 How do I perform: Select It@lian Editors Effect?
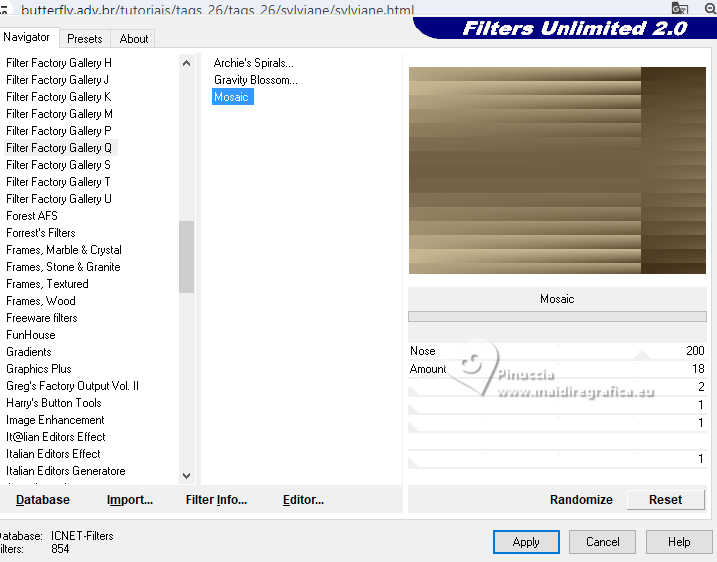point(56,437)
